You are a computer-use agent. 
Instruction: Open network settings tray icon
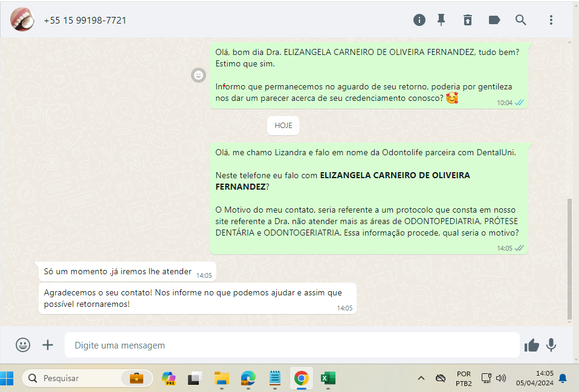point(487,378)
